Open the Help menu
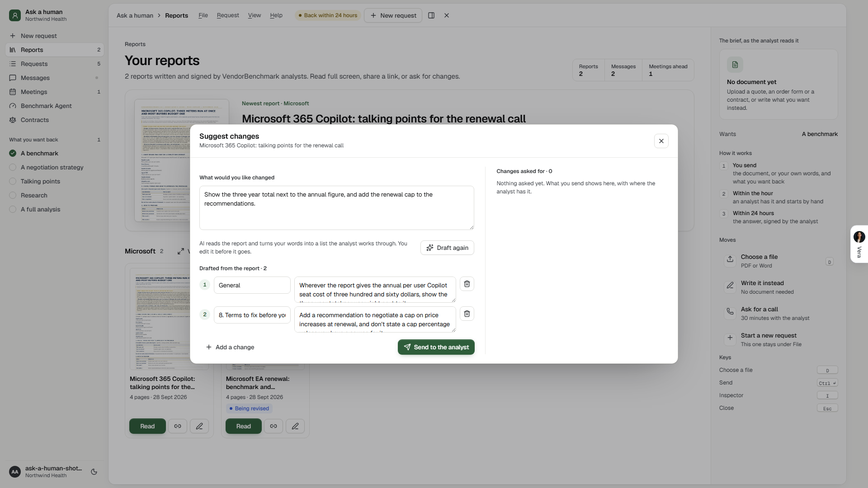The width and height of the screenshot is (868, 488). (x=276, y=15)
